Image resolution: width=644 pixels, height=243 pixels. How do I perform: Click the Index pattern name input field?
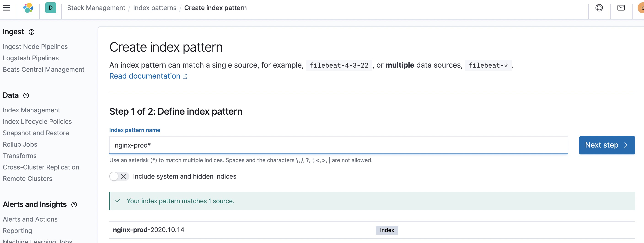pyautogui.click(x=338, y=145)
